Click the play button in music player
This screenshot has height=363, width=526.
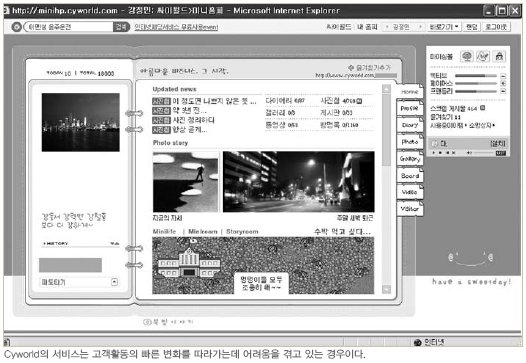[434, 153]
